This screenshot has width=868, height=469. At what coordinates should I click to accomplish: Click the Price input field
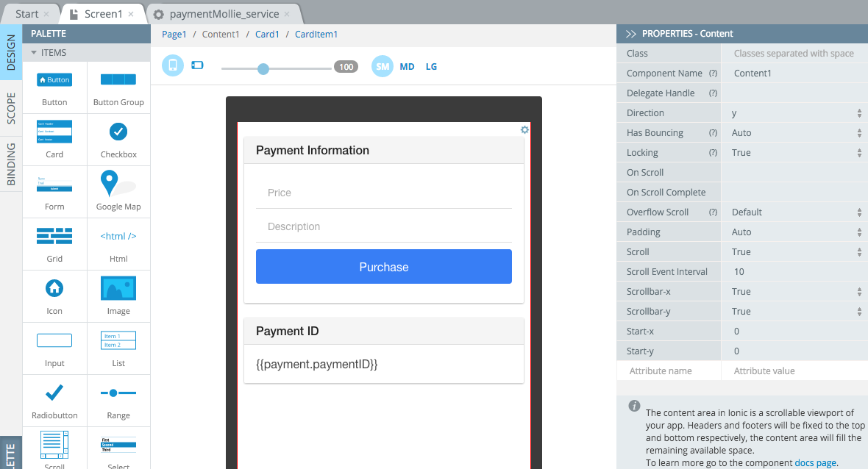pos(383,193)
